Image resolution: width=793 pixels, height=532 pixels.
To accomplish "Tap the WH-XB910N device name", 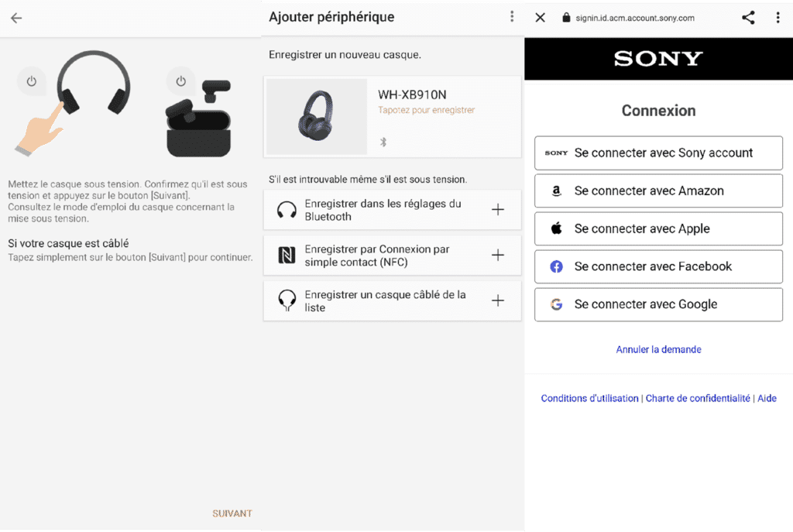I will (x=412, y=94).
